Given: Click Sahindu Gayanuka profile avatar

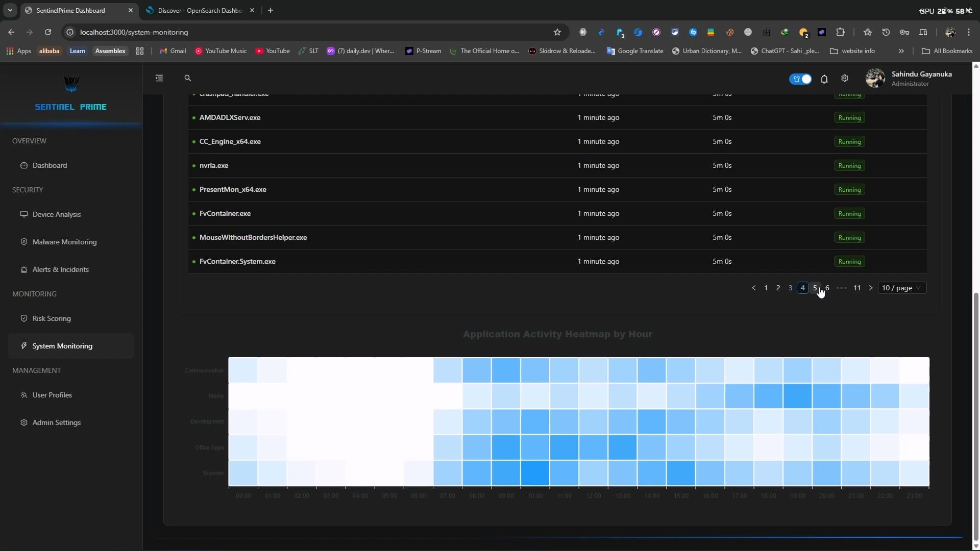Looking at the screenshot, I should pyautogui.click(x=875, y=78).
